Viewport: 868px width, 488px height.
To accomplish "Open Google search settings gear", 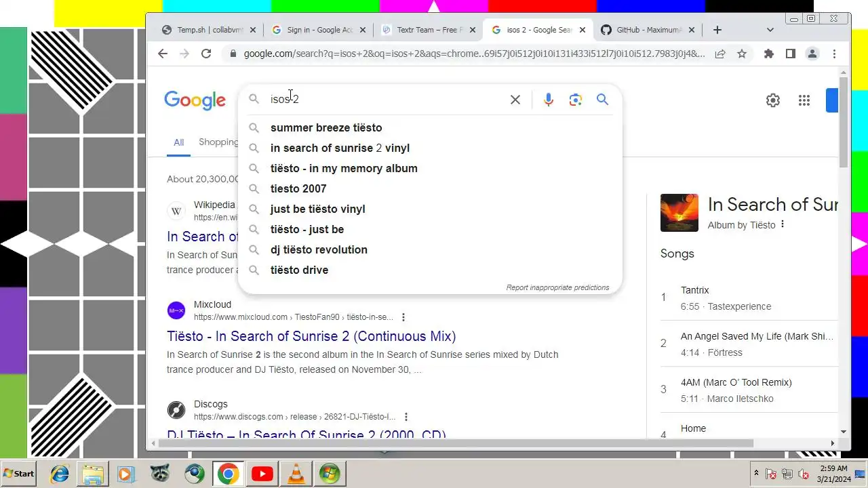I will [x=772, y=100].
